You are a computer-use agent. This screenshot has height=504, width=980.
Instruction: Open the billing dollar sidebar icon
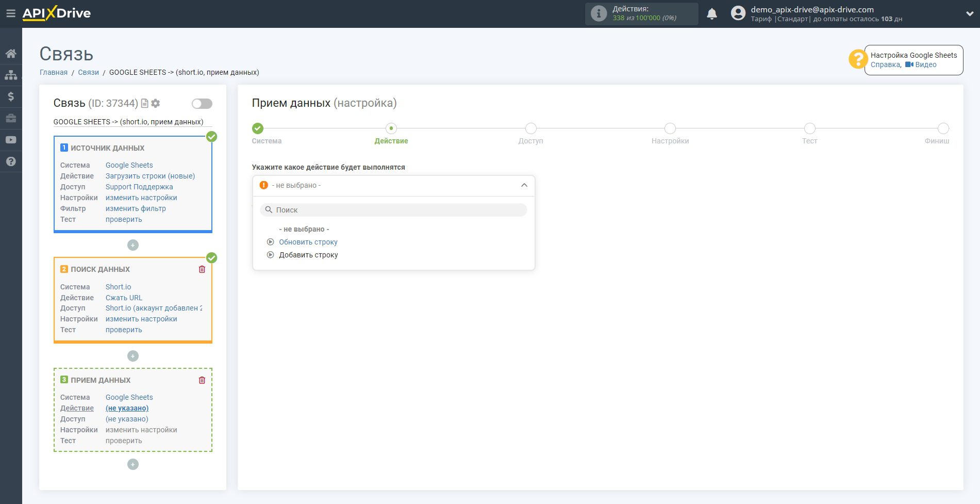tap(11, 96)
